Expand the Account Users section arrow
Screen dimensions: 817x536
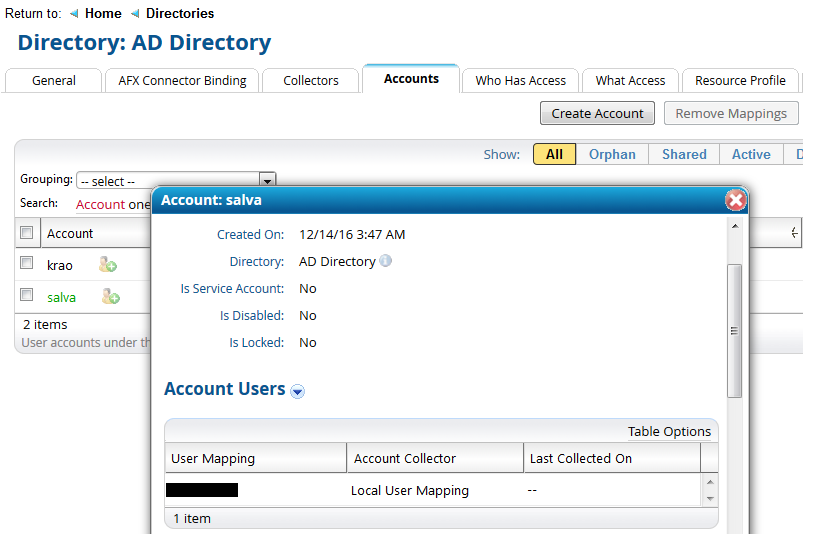point(297,392)
